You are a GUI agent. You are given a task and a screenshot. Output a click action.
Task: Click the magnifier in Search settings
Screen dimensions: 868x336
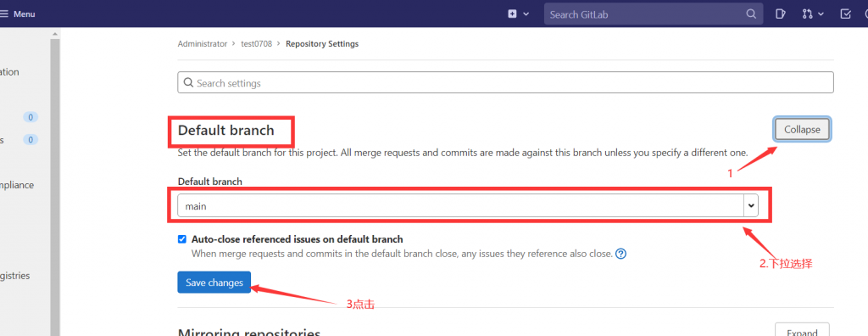click(x=187, y=82)
